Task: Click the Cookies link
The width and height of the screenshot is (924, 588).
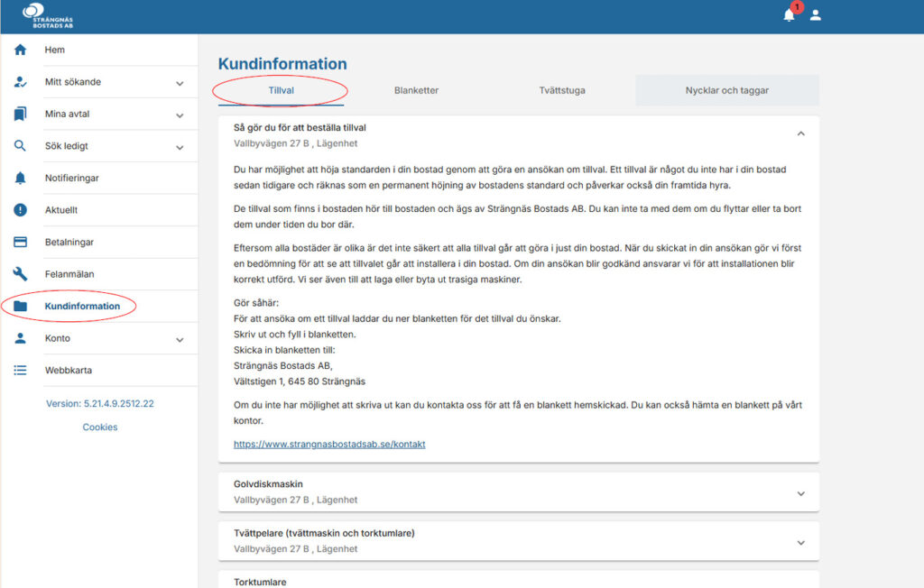Action: pos(99,427)
